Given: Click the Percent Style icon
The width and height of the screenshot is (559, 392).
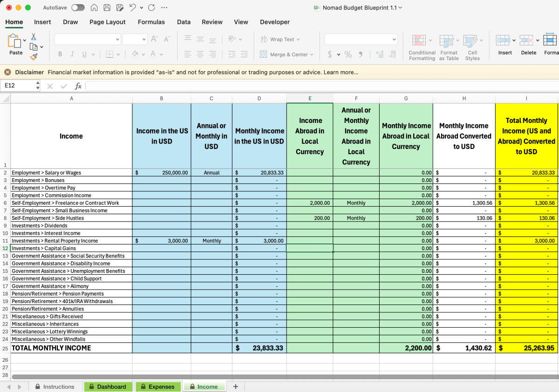Looking at the screenshot, I should (348, 54).
